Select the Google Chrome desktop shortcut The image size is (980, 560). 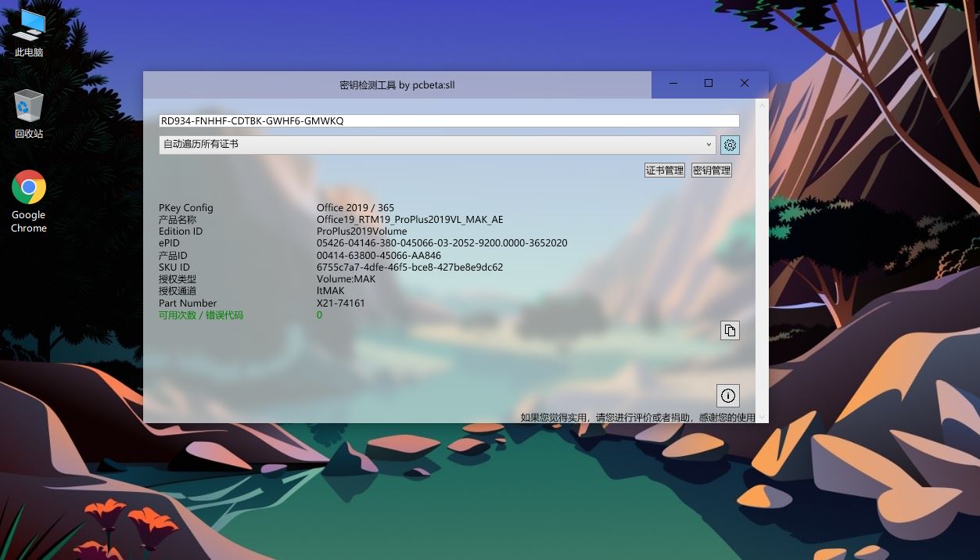click(29, 202)
